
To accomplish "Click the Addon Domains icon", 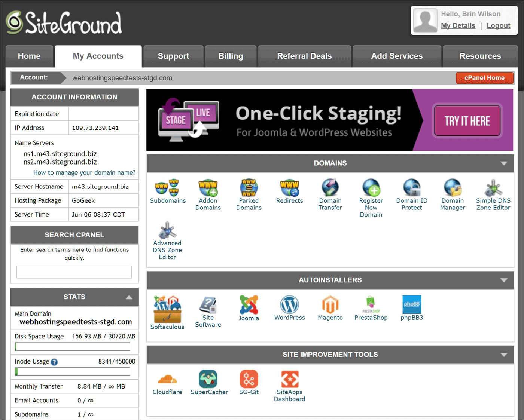I will pyautogui.click(x=208, y=188).
